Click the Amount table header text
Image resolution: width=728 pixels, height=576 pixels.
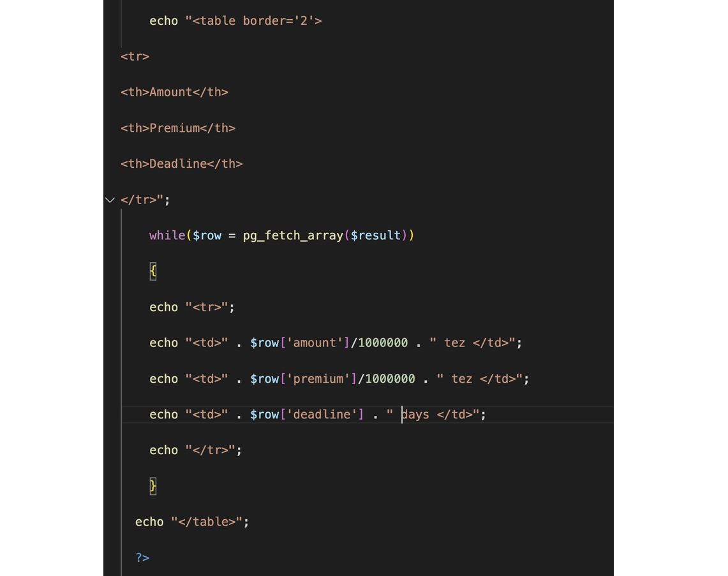coord(170,92)
